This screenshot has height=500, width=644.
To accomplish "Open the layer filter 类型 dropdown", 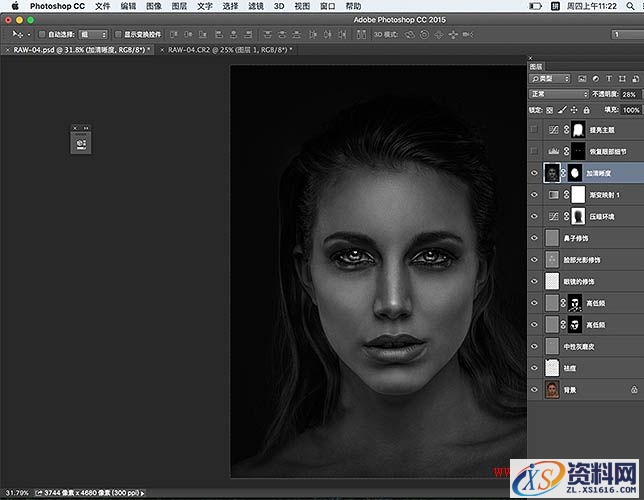I will coord(550,78).
